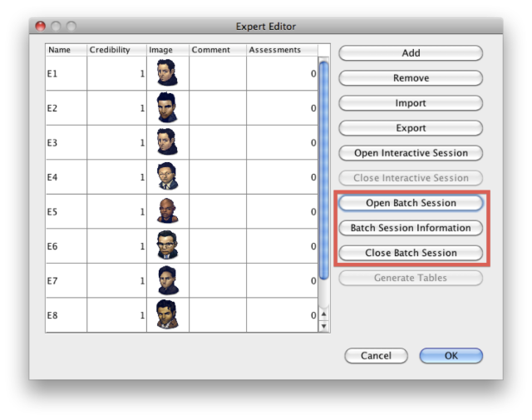Click the Comment column header

click(218, 50)
